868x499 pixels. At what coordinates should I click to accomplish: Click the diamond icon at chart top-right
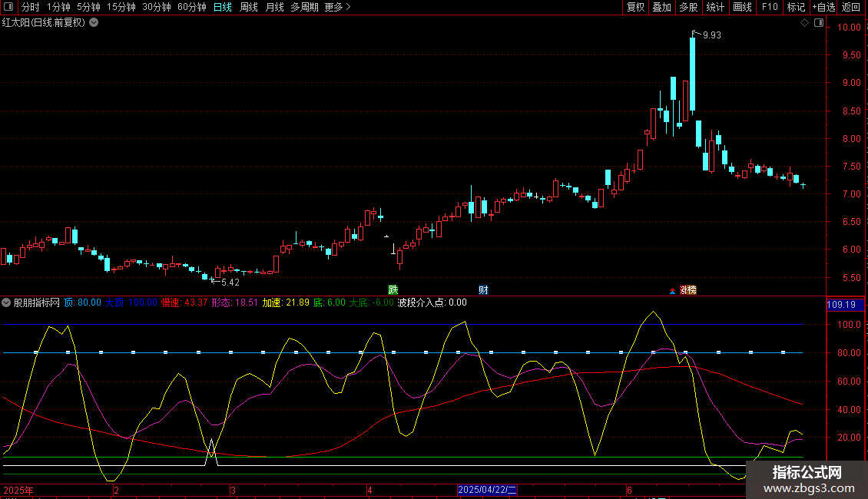tap(804, 23)
